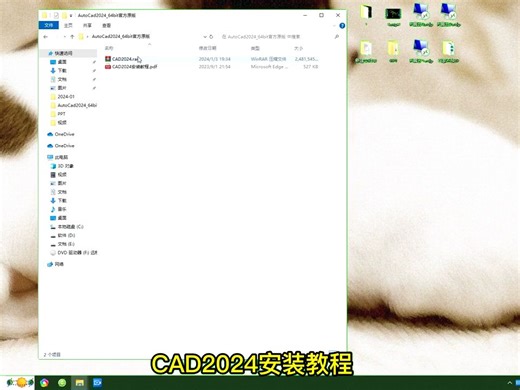
Task: Open 快速访问 (Quick access) in navigation pane
Action: pos(63,53)
